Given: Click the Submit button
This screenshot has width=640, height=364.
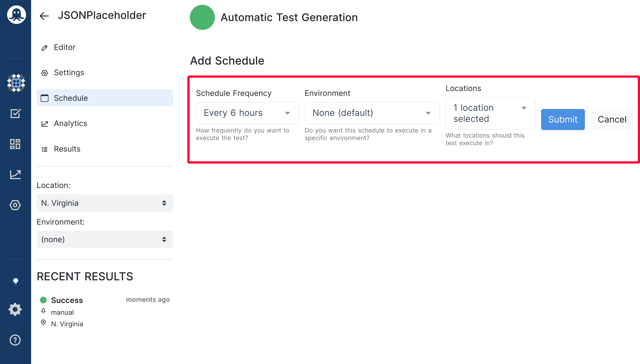Looking at the screenshot, I should 563,119.
